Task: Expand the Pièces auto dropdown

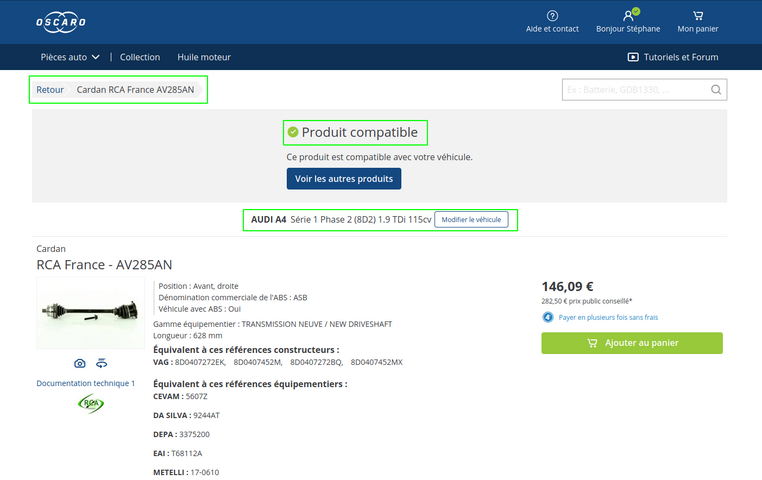Action: click(x=70, y=57)
